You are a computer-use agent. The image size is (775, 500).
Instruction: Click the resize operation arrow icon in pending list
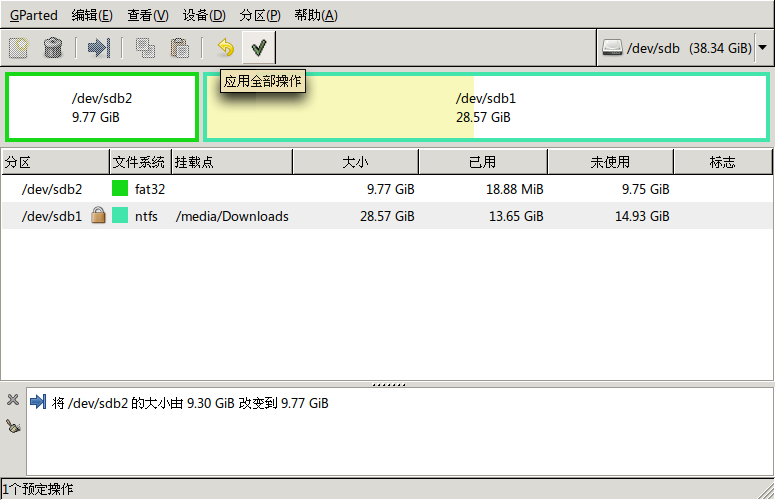click(x=38, y=402)
